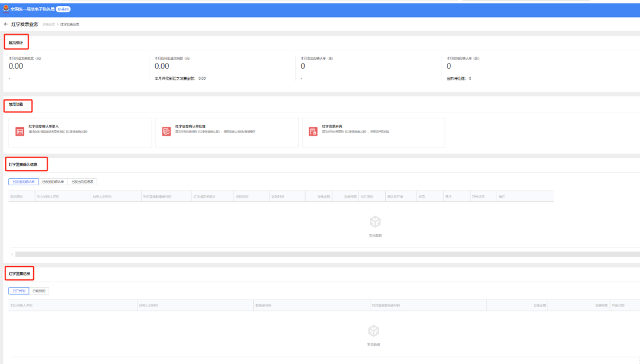This screenshot has height=364, width=640.
Task: Click 本月共收到红字发票金额 line
Action: (180, 78)
